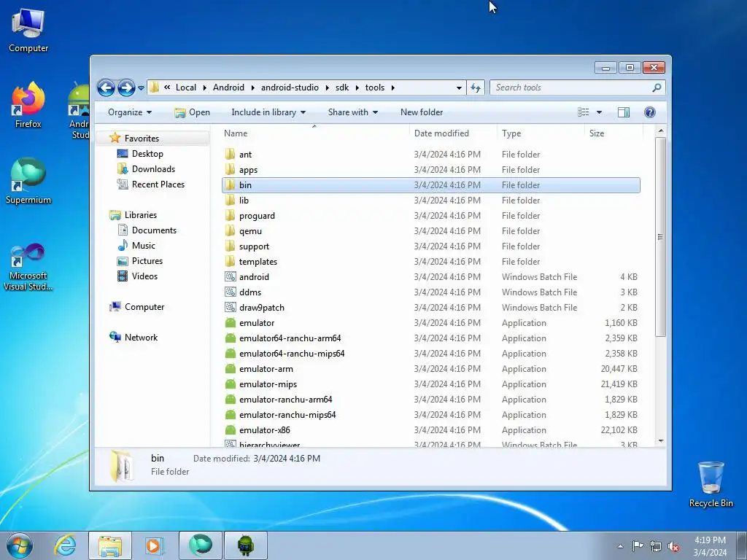Open the Organize menu

(130, 112)
